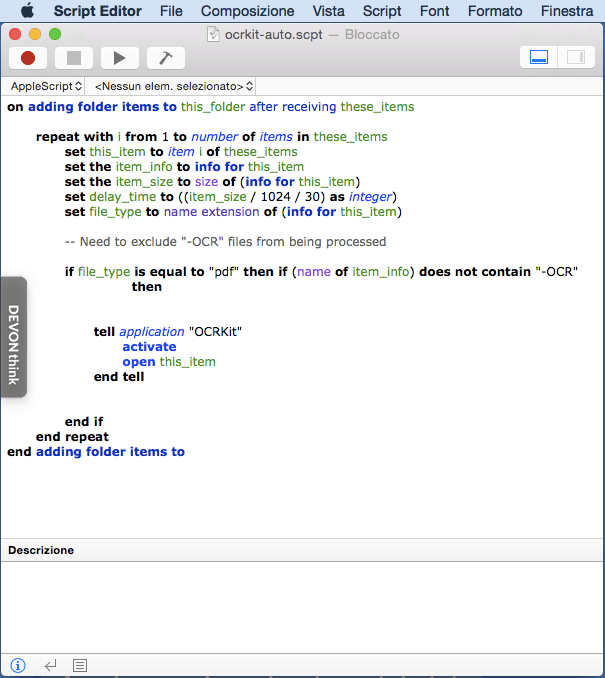Toggle the right sidebar view button

[x=576, y=57]
